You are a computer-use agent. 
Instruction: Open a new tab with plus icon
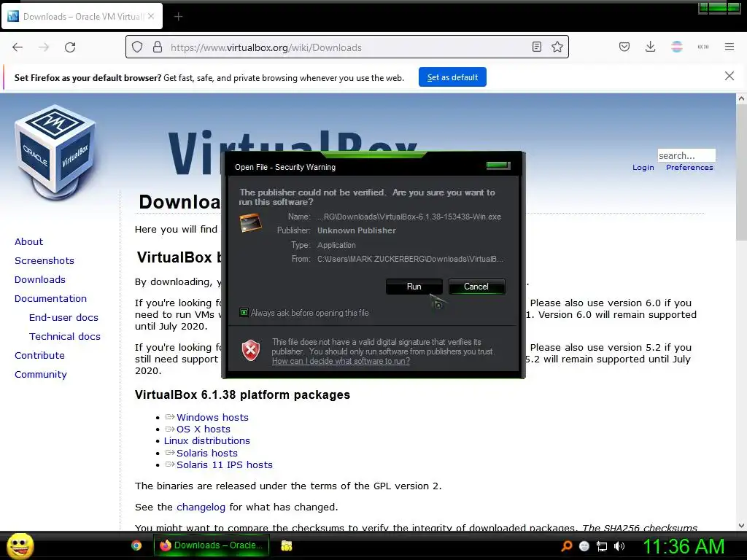(x=178, y=17)
